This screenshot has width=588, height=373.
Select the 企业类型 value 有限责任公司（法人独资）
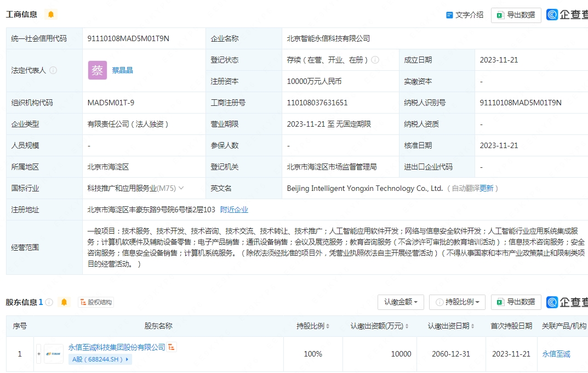click(128, 124)
